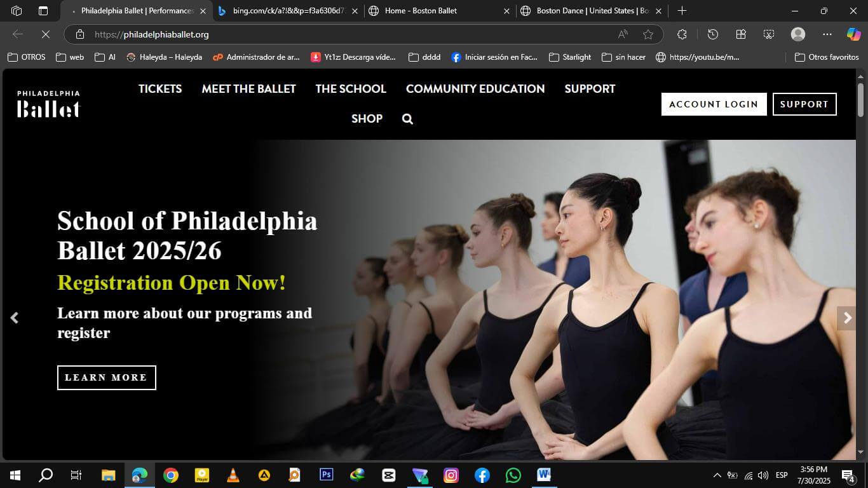
Task: Click the address bar URL field
Action: point(349,34)
